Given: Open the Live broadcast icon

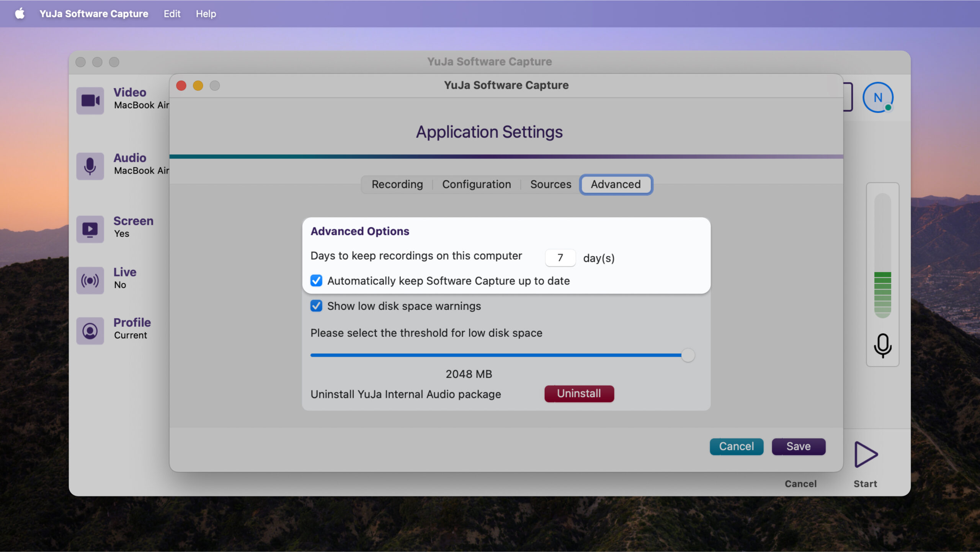Looking at the screenshot, I should (90, 281).
